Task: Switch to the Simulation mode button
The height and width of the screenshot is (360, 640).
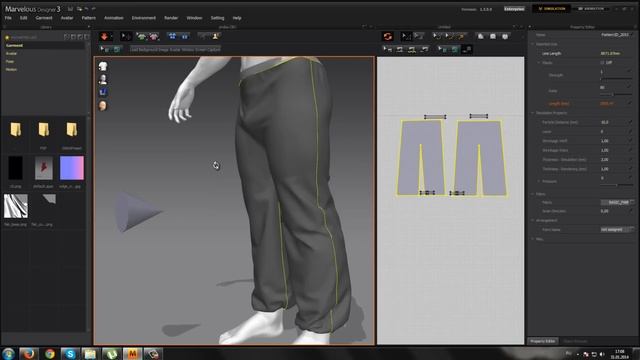Action: point(552,9)
